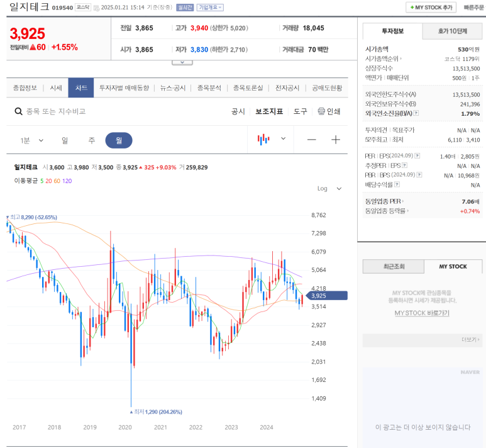This screenshot has width=486, height=448.
Task: Open the 뉴스·공시 tab
Action: point(173,88)
